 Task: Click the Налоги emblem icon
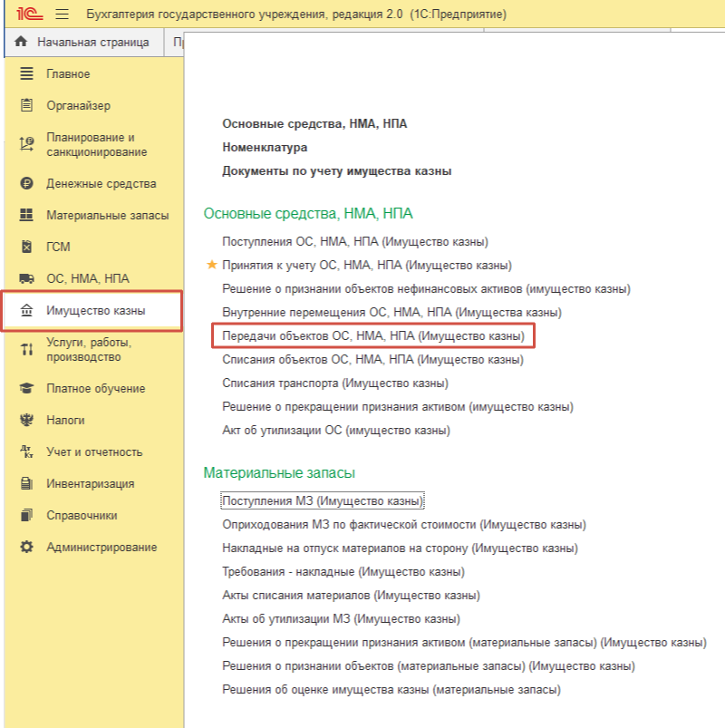click(x=26, y=420)
